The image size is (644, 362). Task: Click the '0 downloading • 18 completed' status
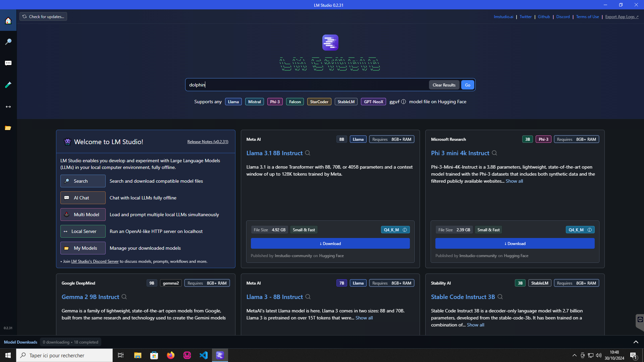tap(70, 342)
